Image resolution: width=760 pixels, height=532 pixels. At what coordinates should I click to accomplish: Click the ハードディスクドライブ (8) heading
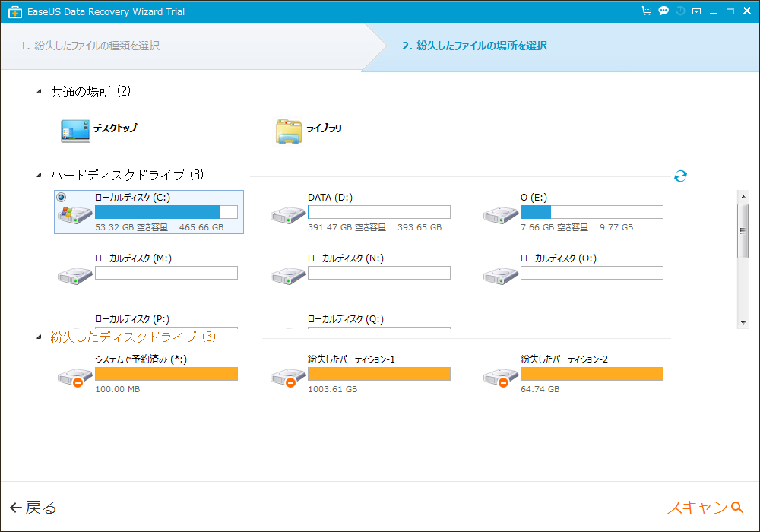click(127, 175)
